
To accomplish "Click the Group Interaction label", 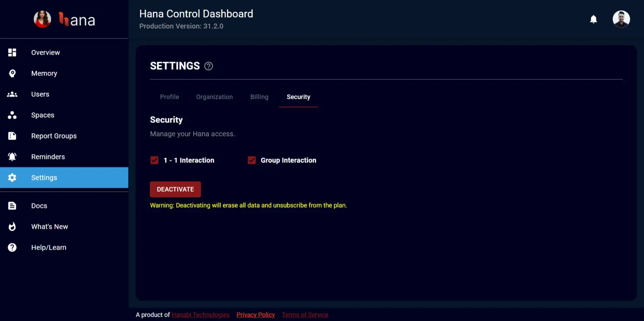I will (288, 160).
